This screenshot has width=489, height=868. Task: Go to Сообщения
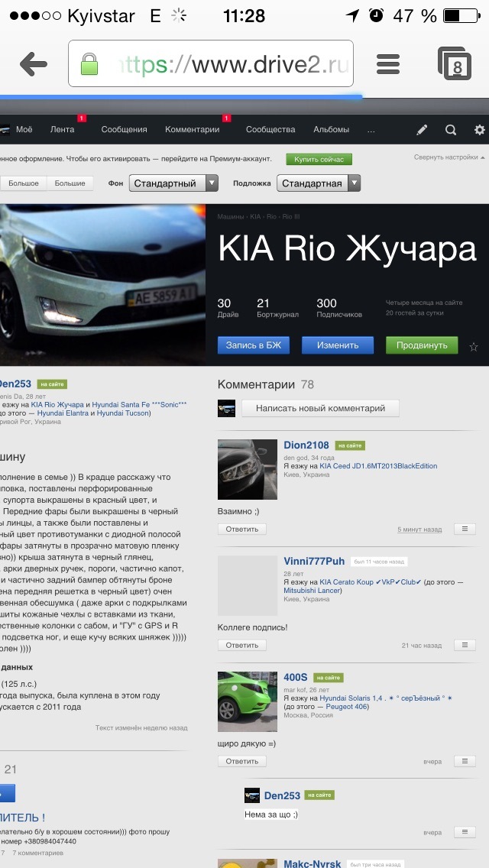[124, 130]
